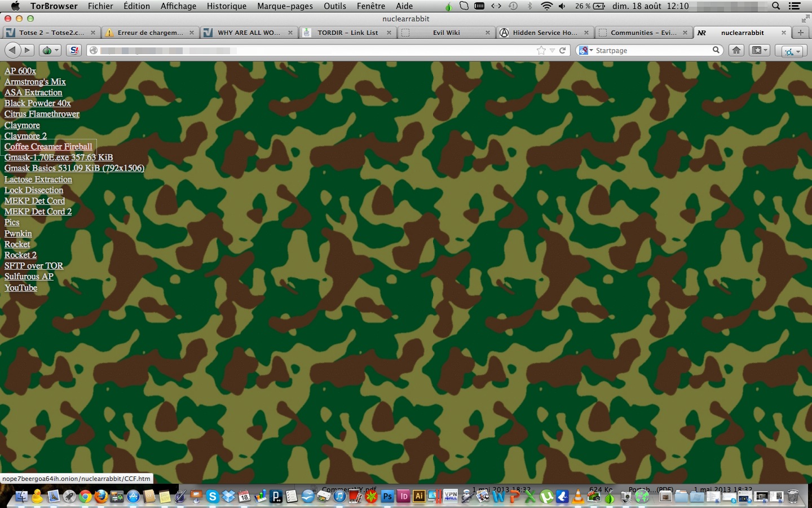Screen dimensions: 812x508
Task: Open VLC cone icon in the dock
Action: coord(578,497)
